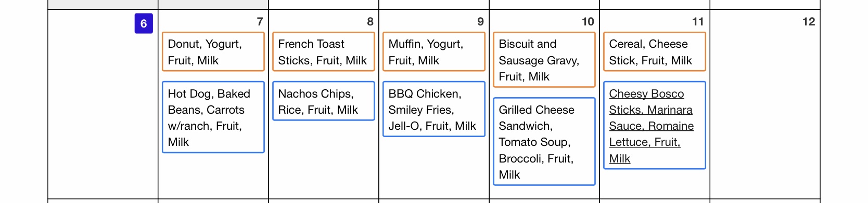The width and height of the screenshot is (868, 203).
Task: Select day 11 date number
Action: point(698,22)
